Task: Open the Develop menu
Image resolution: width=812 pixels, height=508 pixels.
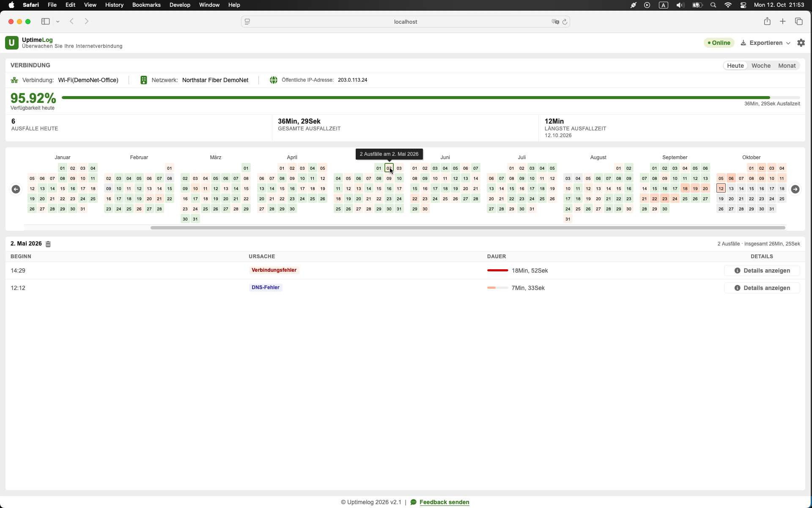Action: click(x=180, y=5)
